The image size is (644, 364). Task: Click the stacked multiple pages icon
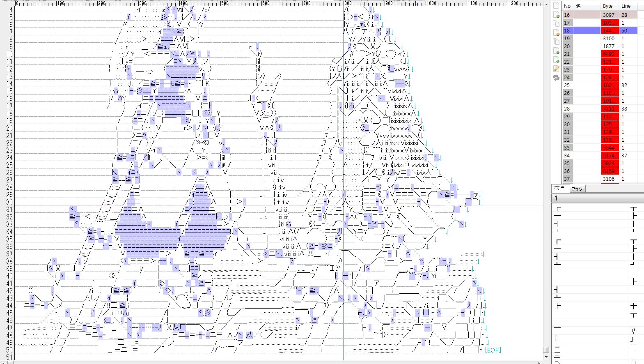pyautogui.click(x=556, y=41)
